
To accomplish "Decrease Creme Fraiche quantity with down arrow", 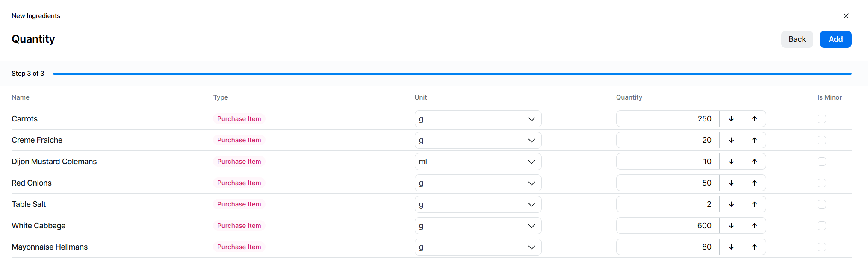I will point(731,140).
